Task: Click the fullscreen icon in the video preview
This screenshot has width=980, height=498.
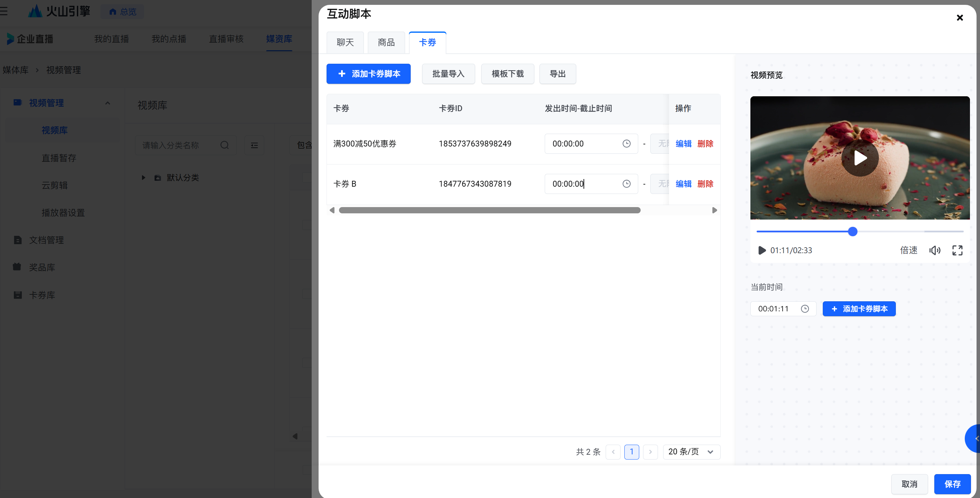Action: click(957, 250)
